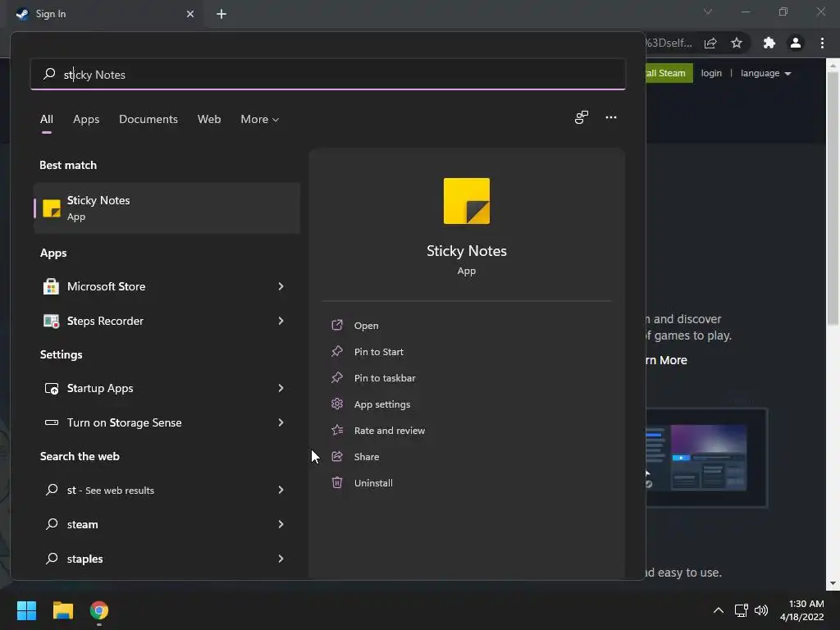Open Sticky Notes best match result
The width and height of the screenshot is (840, 630).
coord(167,208)
